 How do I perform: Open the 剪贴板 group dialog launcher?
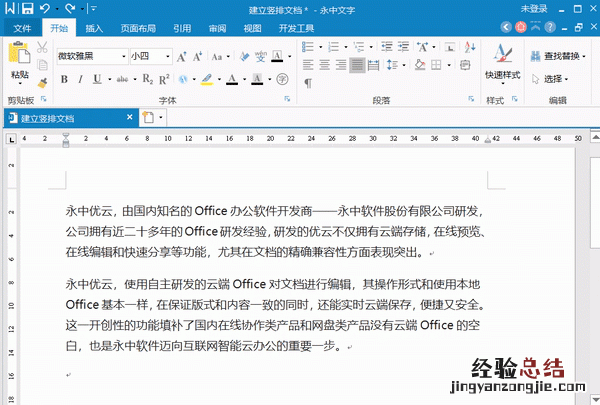pyautogui.click(x=44, y=99)
